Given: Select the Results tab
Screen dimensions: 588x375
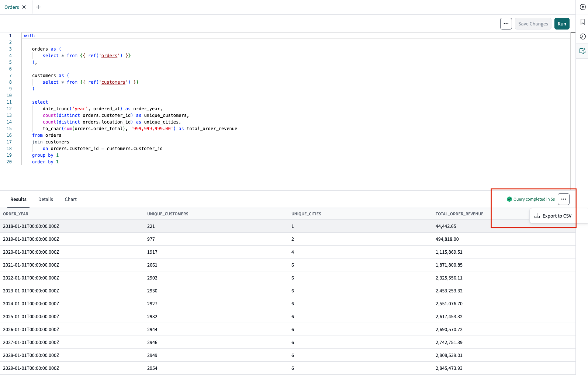Looking at the screenshot, I should (x=18, y=199).
